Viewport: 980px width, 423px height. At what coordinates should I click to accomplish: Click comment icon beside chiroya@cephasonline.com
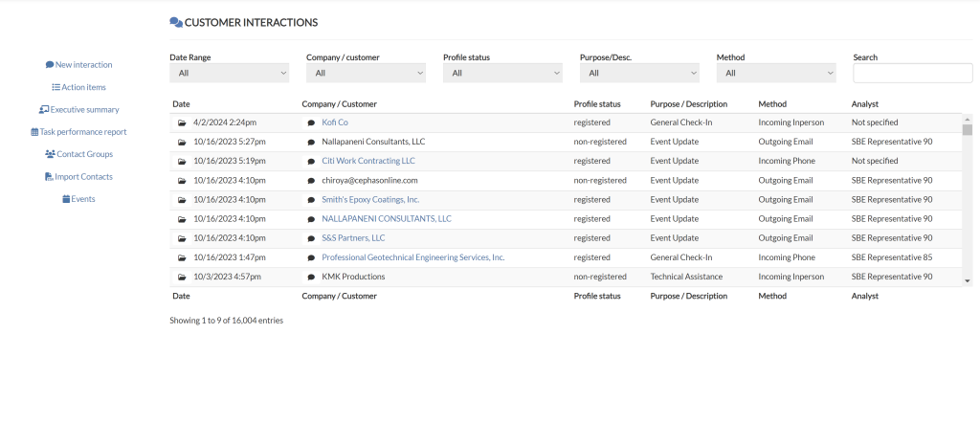coord(311,180)
